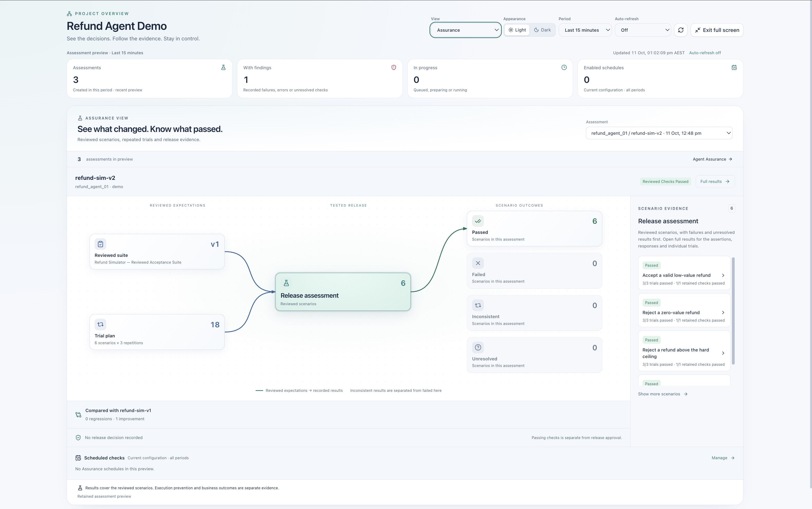Select the Trial plan node
The width and height of the screenshot is (812, 509).
coord(157,332)
